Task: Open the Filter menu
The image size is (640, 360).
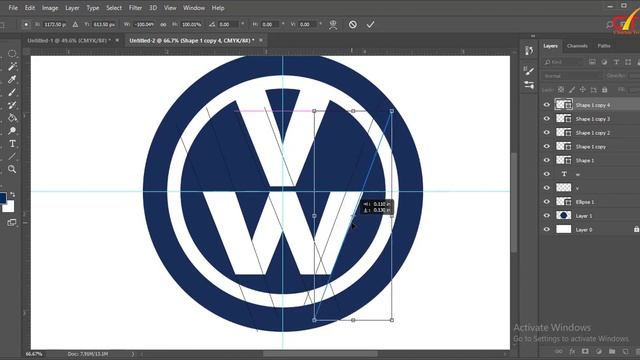Action: [135, 8]
